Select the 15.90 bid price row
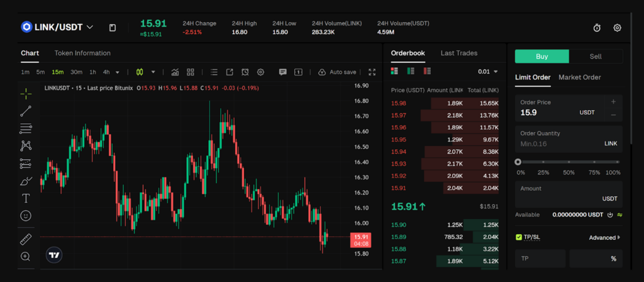This screenshot has height=282, width=644. [445, 225]
